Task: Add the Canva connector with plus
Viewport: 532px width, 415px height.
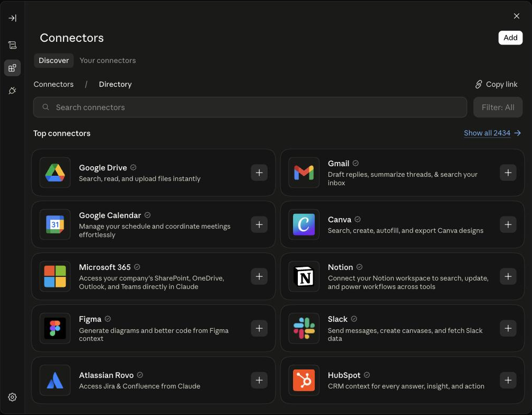Action: 508,224
